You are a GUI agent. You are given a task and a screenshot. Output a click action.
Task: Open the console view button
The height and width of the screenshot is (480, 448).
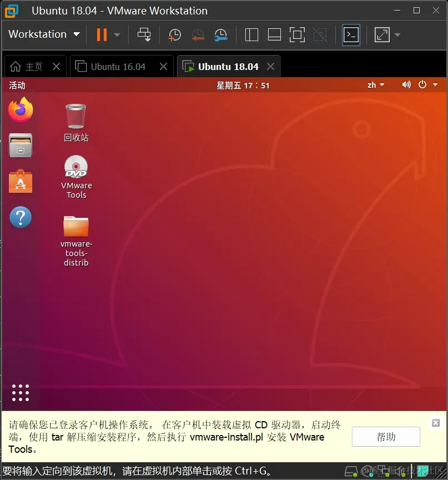coord(351,35)
